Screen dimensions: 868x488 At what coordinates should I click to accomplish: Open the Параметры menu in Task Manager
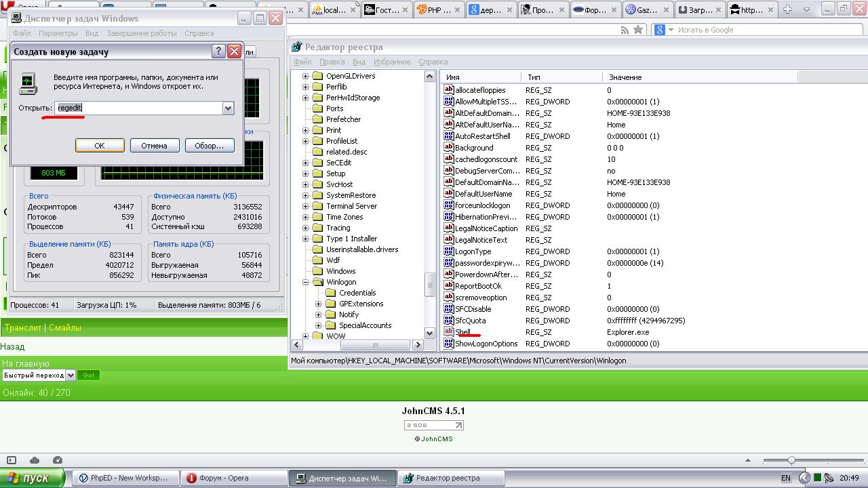click(x=58, y=33)
